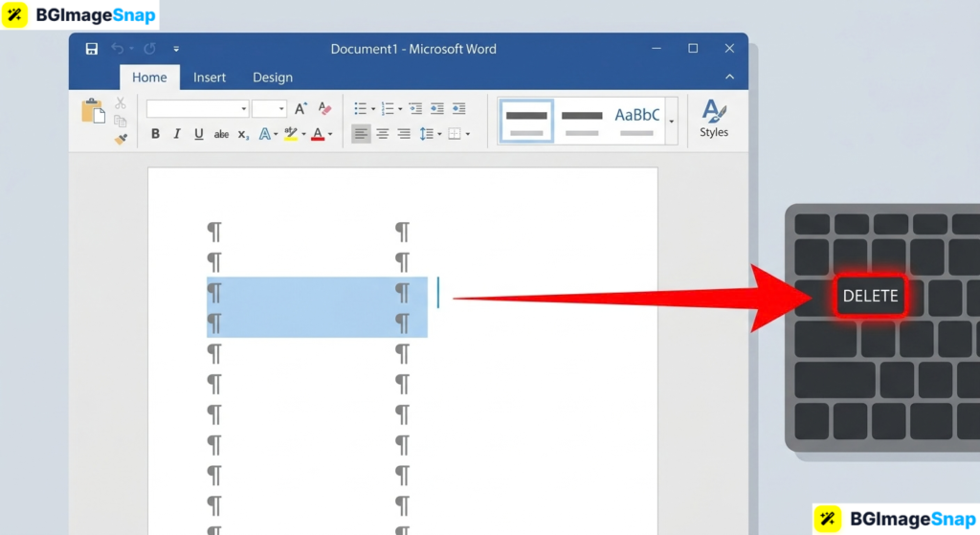Toggle underline formatting
980x535 pixels.
pos(199,134)
